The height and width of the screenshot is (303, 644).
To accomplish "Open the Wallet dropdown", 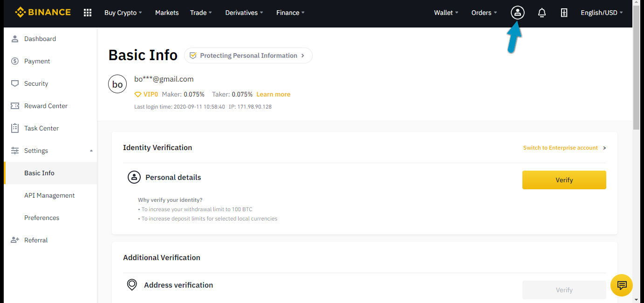I will (446, 13).
